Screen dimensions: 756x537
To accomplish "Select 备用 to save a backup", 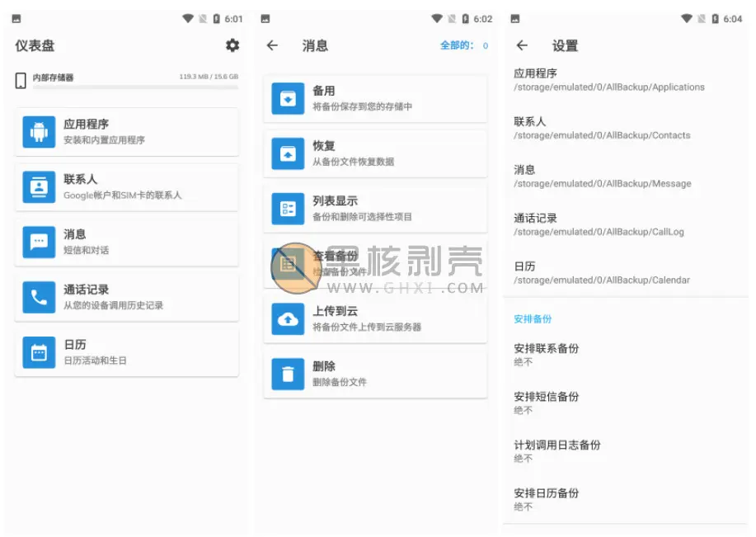I will point(376,98).
